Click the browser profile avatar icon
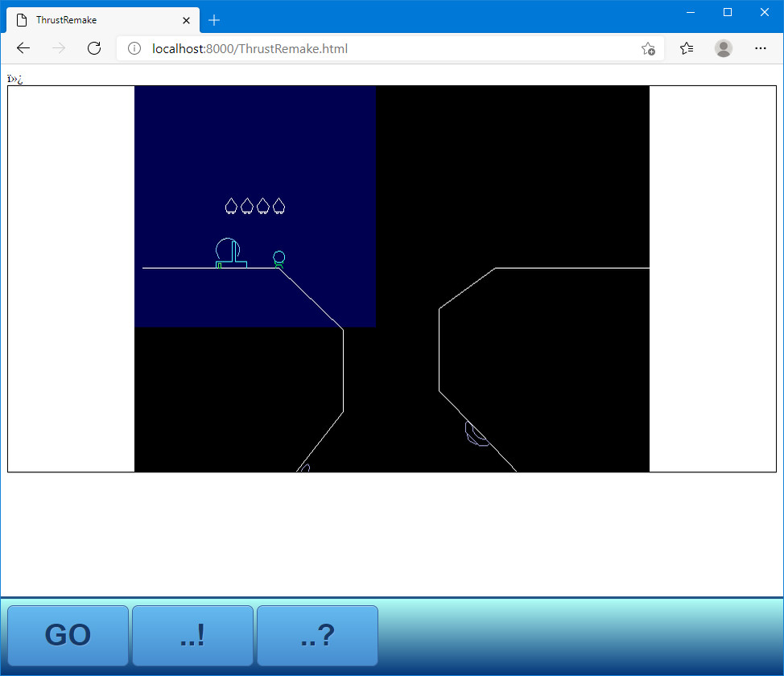The height and width of the screenshot is (676, 784). coord(723,48)
